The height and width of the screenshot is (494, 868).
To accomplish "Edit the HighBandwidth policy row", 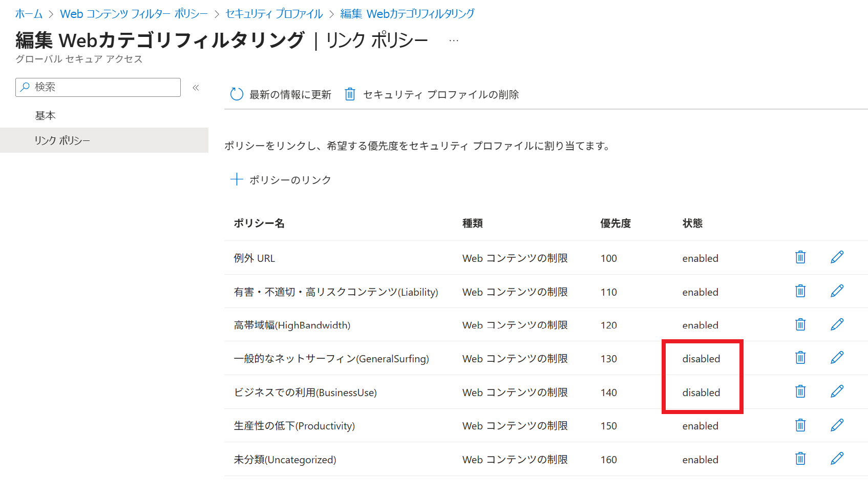I will [x=837, y=324].
